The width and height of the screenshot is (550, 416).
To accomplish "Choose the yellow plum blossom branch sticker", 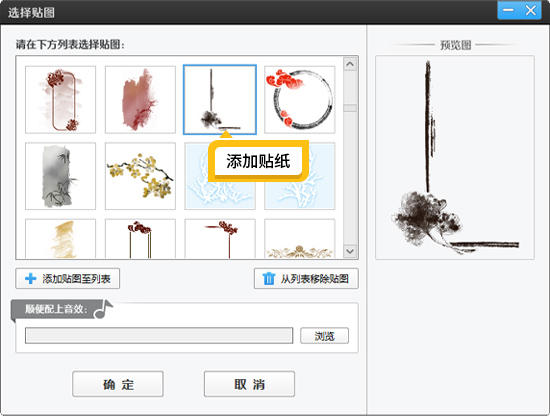I will click(x=140, y=176).
